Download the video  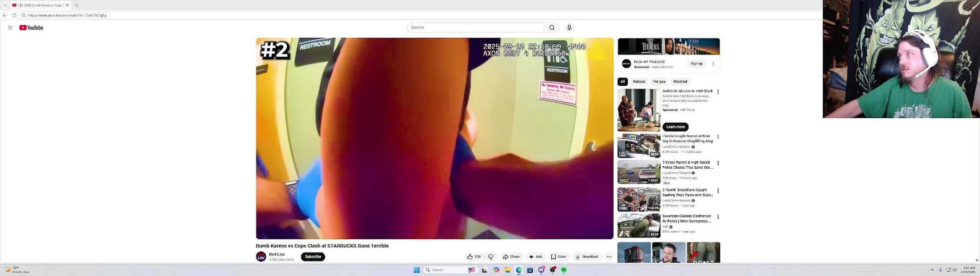pos(586,257)
